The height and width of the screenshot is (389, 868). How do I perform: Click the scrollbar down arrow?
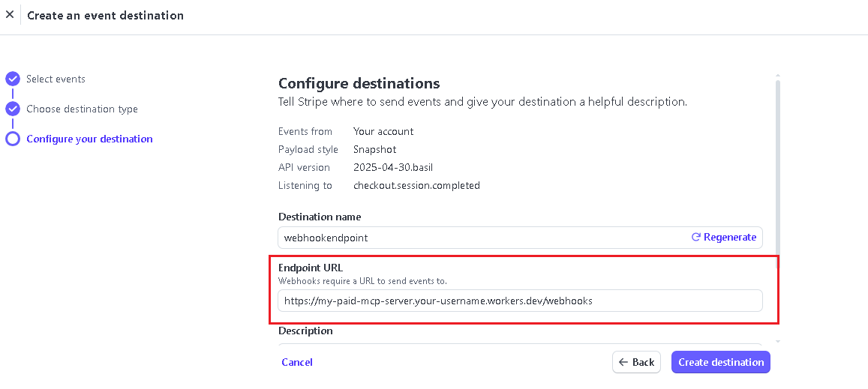point(777,342)
